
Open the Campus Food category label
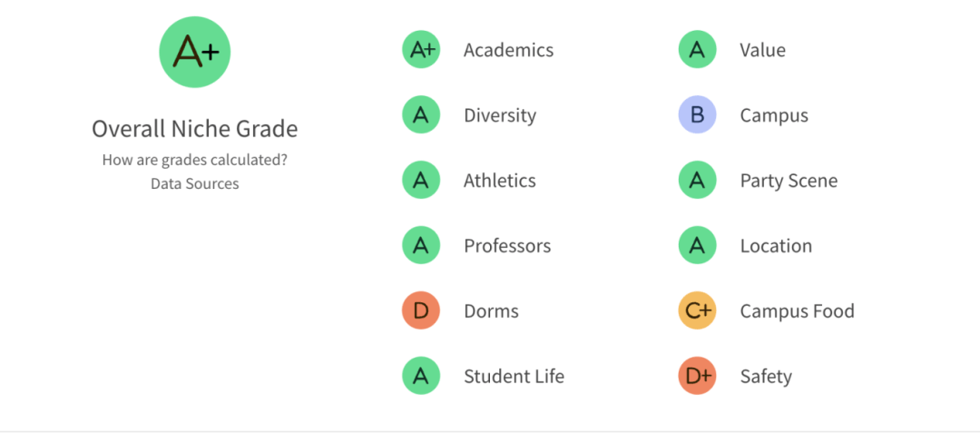tap(798, 310)
